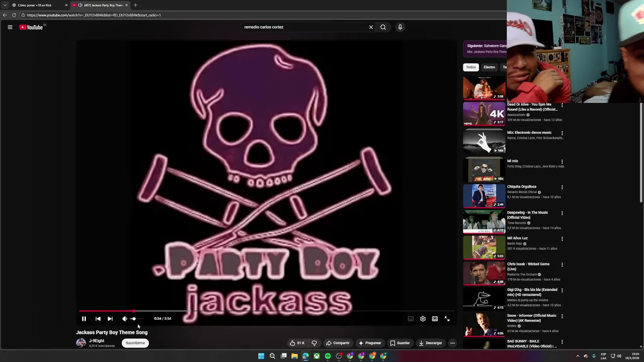The image size is (644, 362).
Task: Share the video via Compartir
Action: click(x=338, y=343)
